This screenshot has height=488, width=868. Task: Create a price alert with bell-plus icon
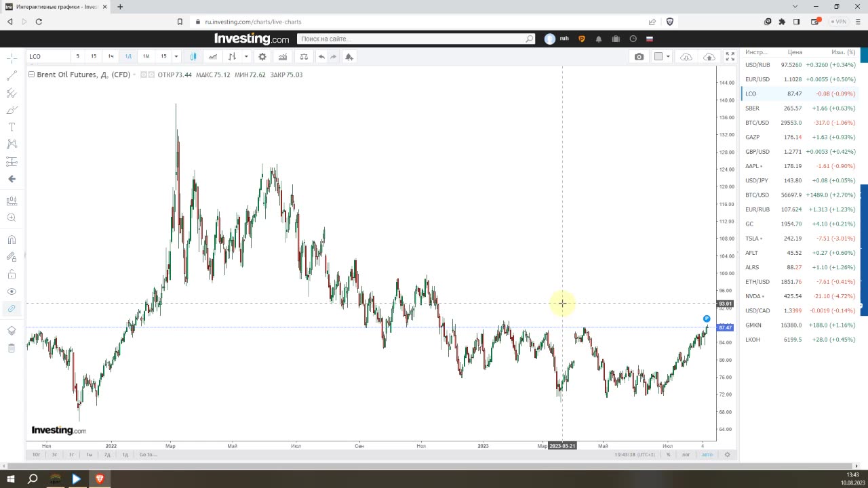[349, 56]
